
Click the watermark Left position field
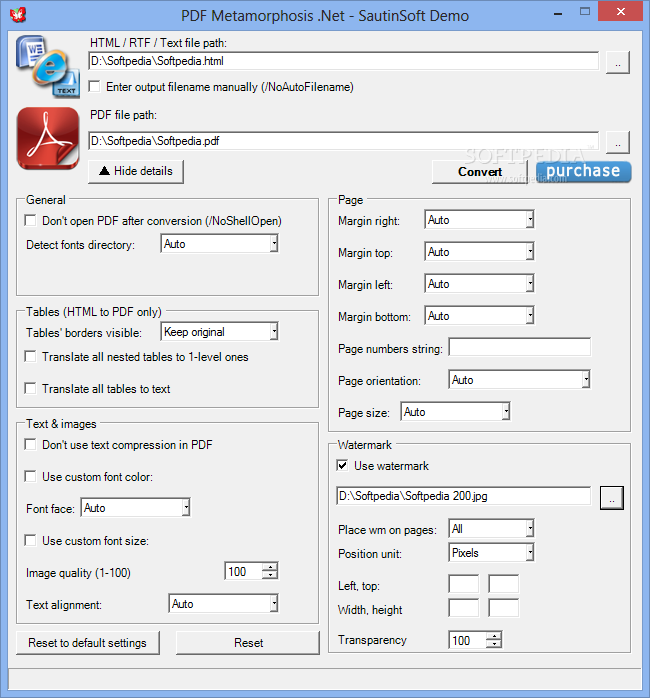tap(463, 584)
